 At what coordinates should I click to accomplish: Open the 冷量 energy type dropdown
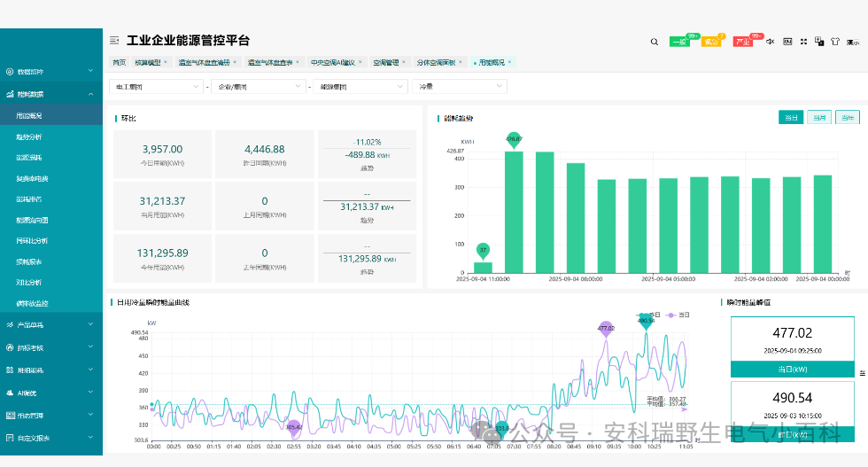460,87
